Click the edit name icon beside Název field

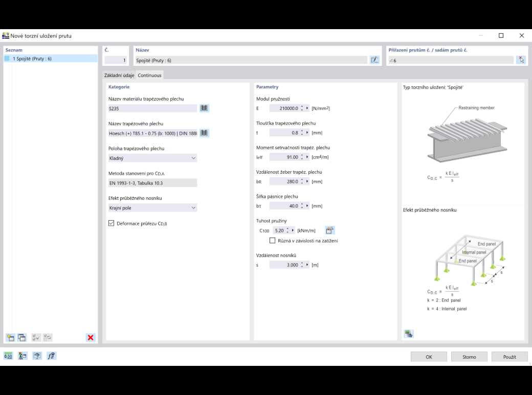[x=374, y=60]
